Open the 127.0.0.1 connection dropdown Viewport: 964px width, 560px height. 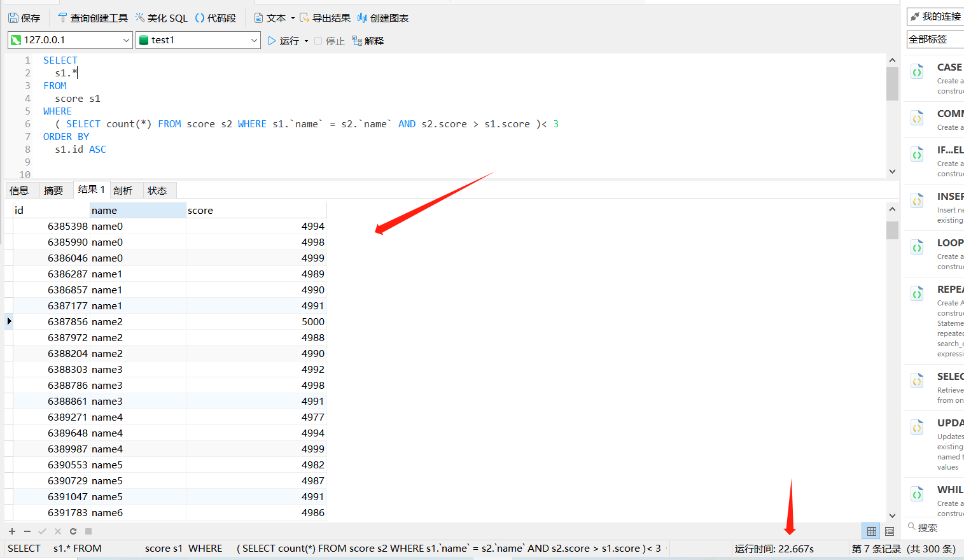click(x=70, y=40)
